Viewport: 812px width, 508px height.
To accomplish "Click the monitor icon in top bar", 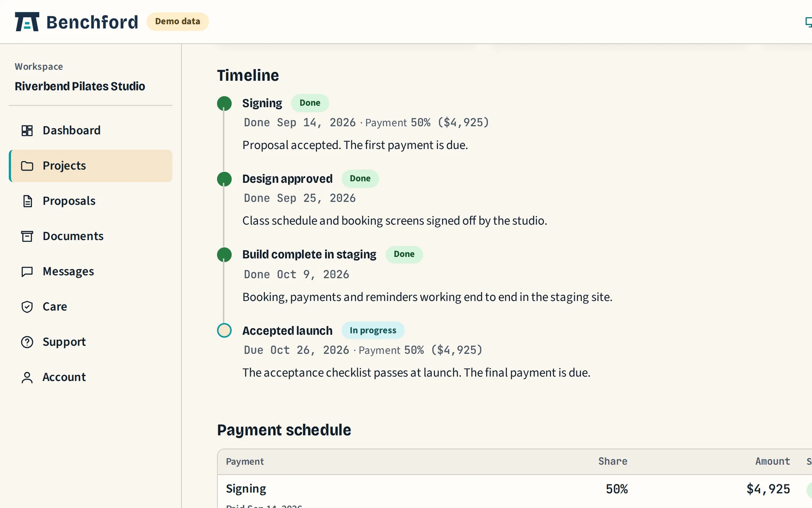I will tap(808, 22).
